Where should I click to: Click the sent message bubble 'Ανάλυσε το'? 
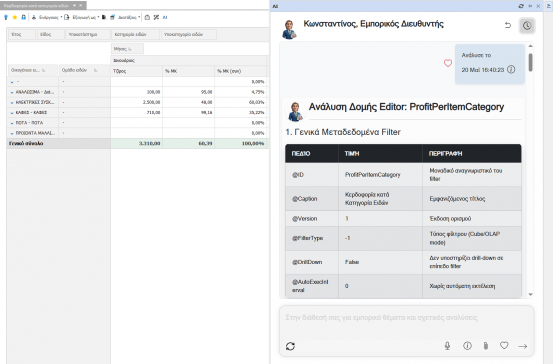click(490, 63)
